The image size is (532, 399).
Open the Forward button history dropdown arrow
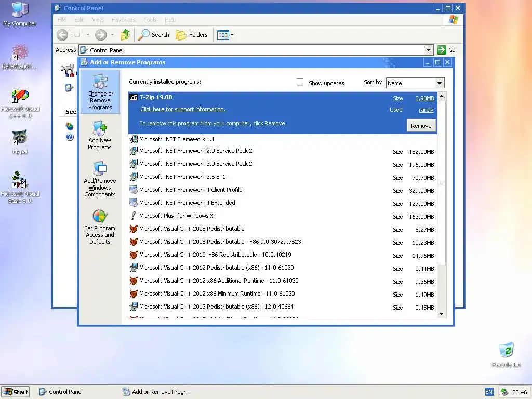coord(112,35)
